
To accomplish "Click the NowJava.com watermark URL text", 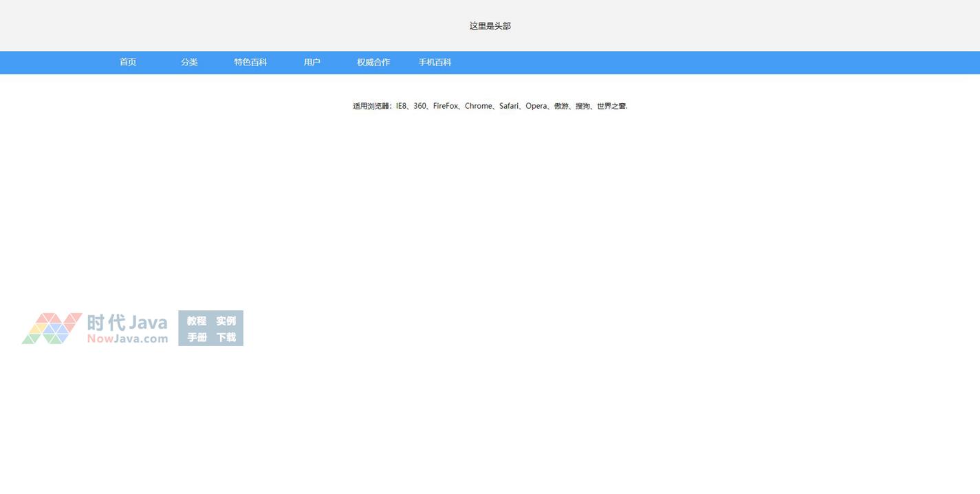I will coord(127,339).
